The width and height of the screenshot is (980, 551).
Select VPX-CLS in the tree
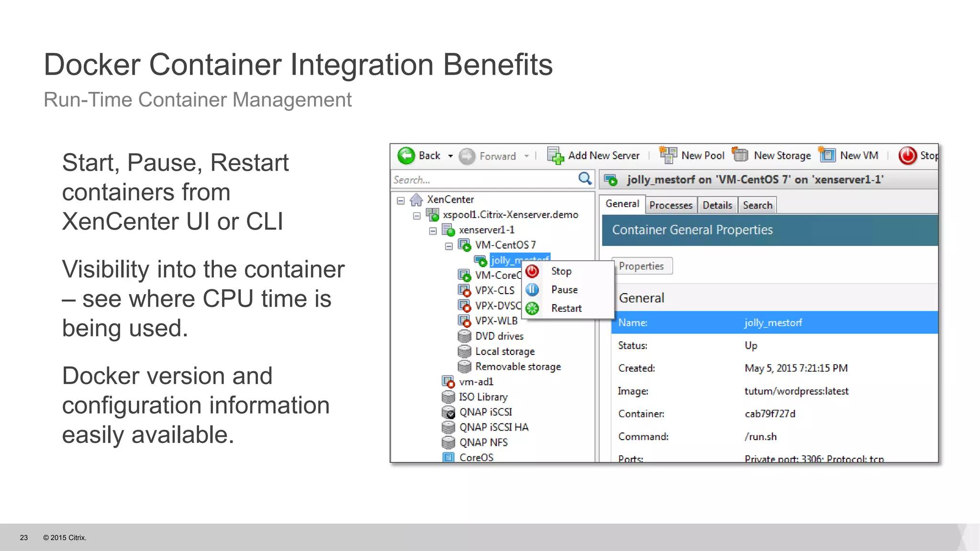pyautogui.click(x=494, y=290)
